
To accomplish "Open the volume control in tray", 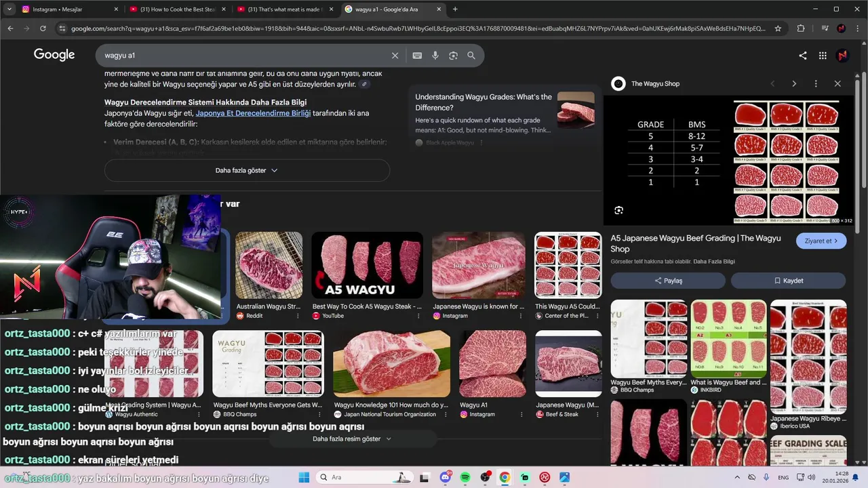I will click(x=811, y=477).
